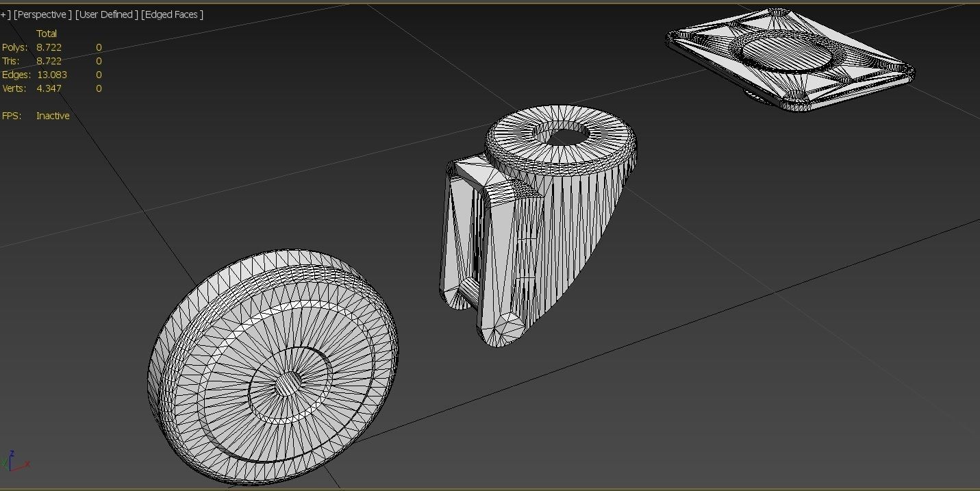The height and width of the screenshot is (491, 980).
Task: Click the Polys: statistics label
Action: tap(15, 47)
